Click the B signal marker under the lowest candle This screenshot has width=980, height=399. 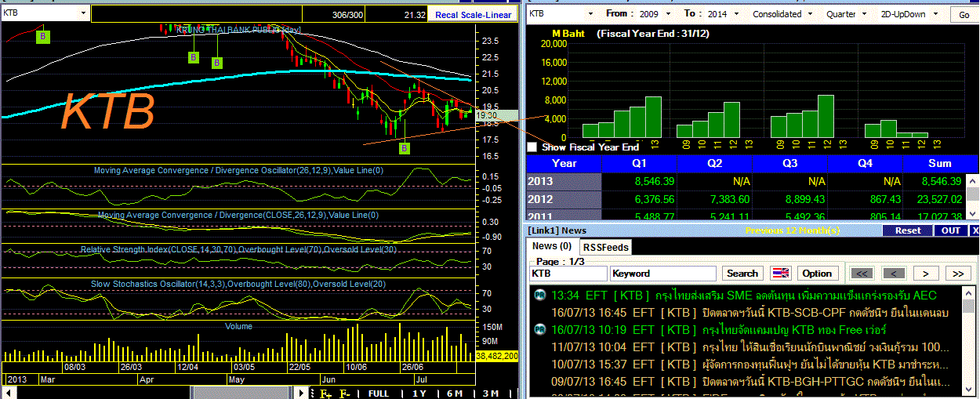pyautogui.click(x=405, y=148)
